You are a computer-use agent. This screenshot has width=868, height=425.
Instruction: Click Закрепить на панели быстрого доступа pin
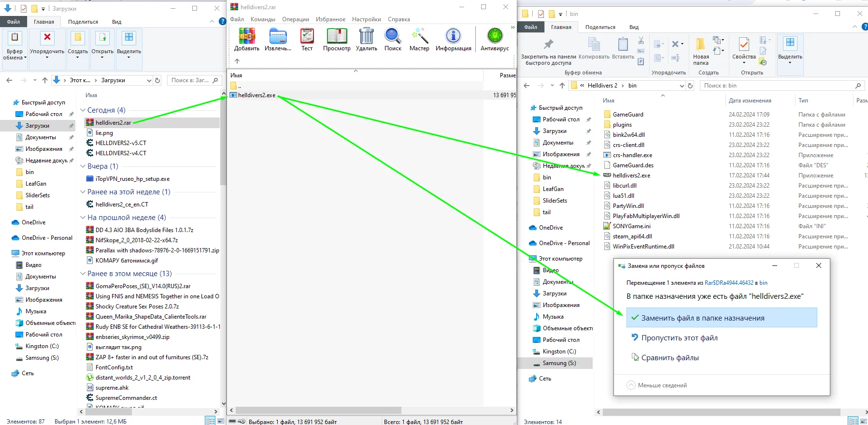pyautogui.click(x=548, y=52)
